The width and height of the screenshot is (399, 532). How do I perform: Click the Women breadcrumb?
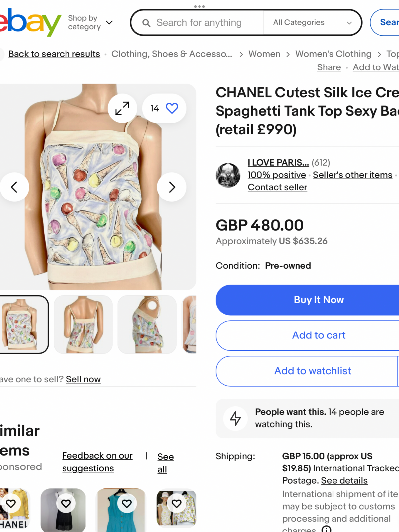[x=264, y=54]
